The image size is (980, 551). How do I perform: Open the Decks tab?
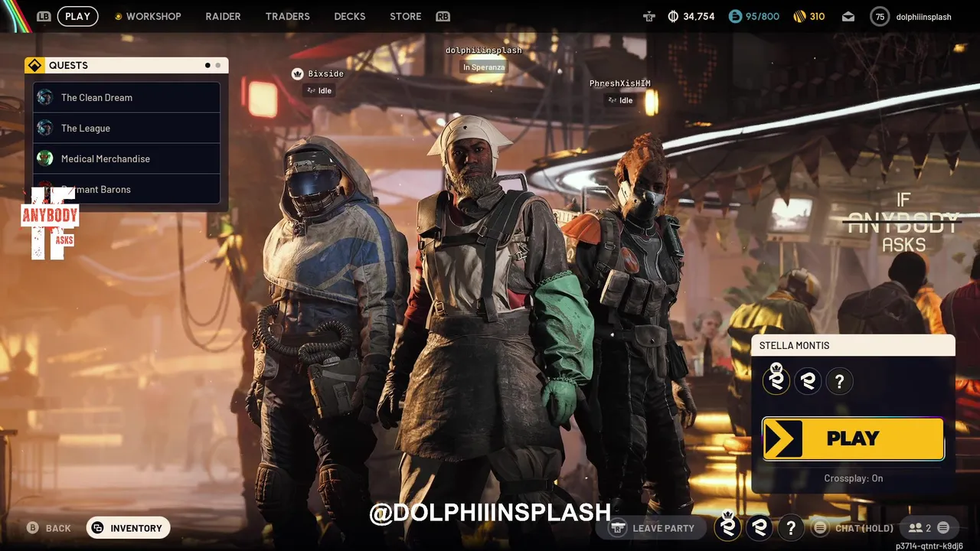point(350,16)
